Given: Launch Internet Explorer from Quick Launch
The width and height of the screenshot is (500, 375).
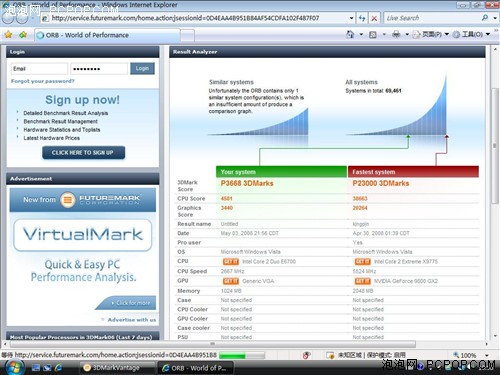Looking at the screenshot, I should pyautogui.click(x=59, y=367).
